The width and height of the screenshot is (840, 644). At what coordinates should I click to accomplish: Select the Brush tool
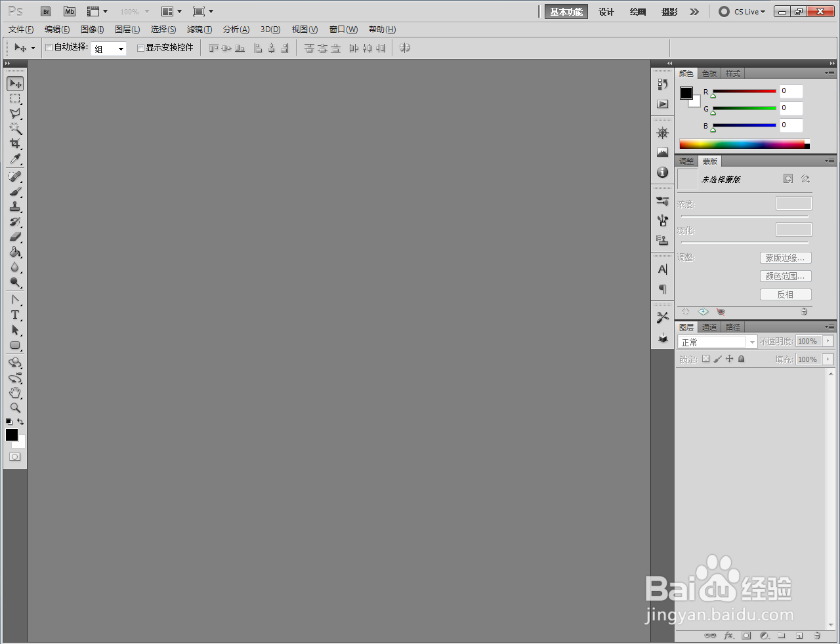point(14,191)
